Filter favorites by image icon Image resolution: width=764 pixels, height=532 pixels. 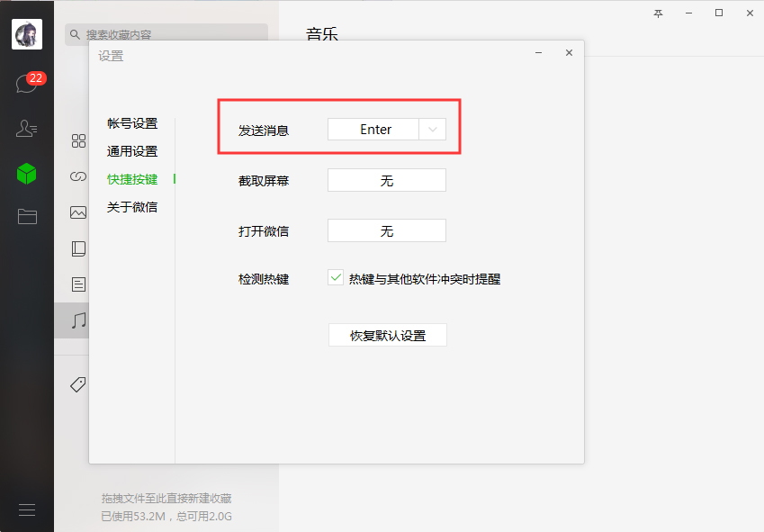pyautogui.click(x=78, y=212)
